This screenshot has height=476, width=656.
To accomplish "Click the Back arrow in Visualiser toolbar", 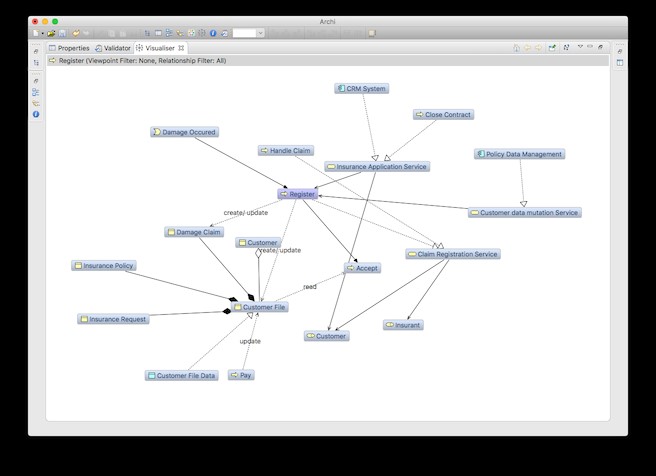I will [528, 48].
